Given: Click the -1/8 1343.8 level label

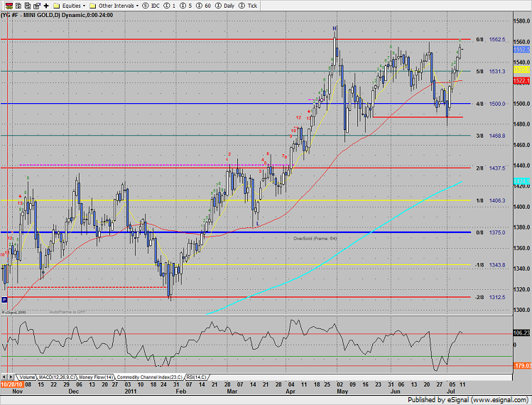Looking at the screenshot, I should (490, 265).
